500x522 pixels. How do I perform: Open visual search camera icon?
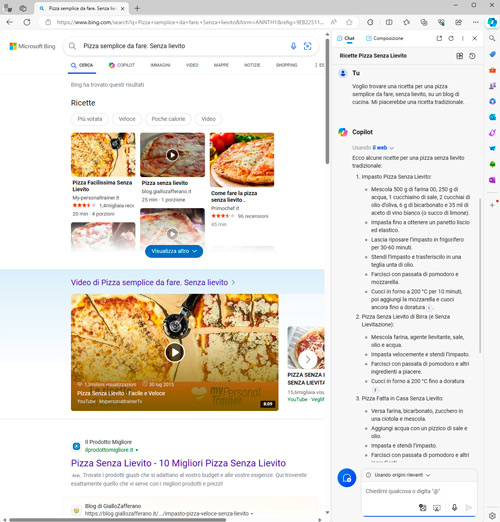pyautogui.click(x=308, y=46)
